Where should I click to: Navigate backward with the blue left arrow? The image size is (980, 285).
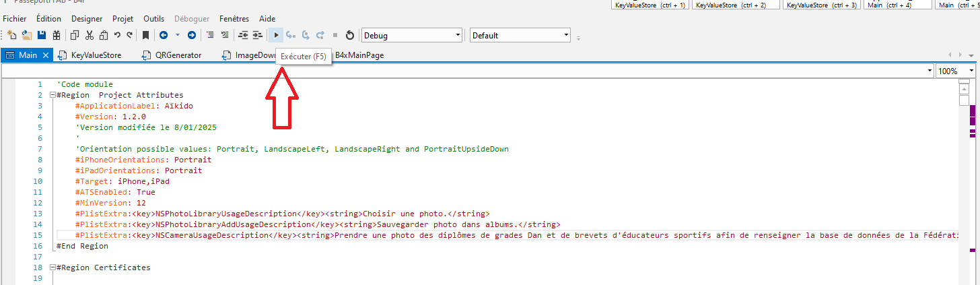click(164, 35)
